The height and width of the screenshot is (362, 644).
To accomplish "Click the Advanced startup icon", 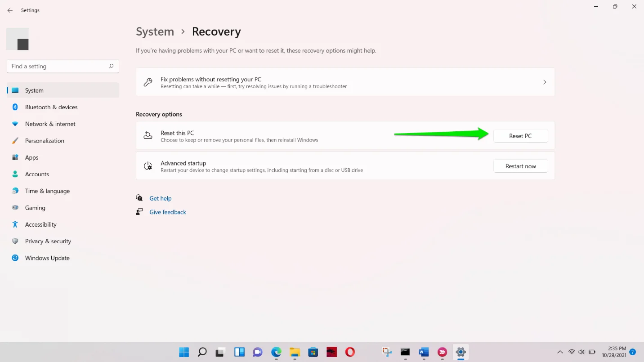I will coord(148,166).
